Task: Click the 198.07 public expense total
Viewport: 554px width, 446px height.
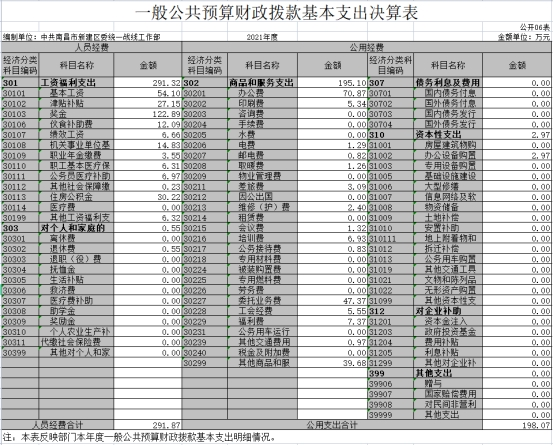Action: (x=517, y=425)
